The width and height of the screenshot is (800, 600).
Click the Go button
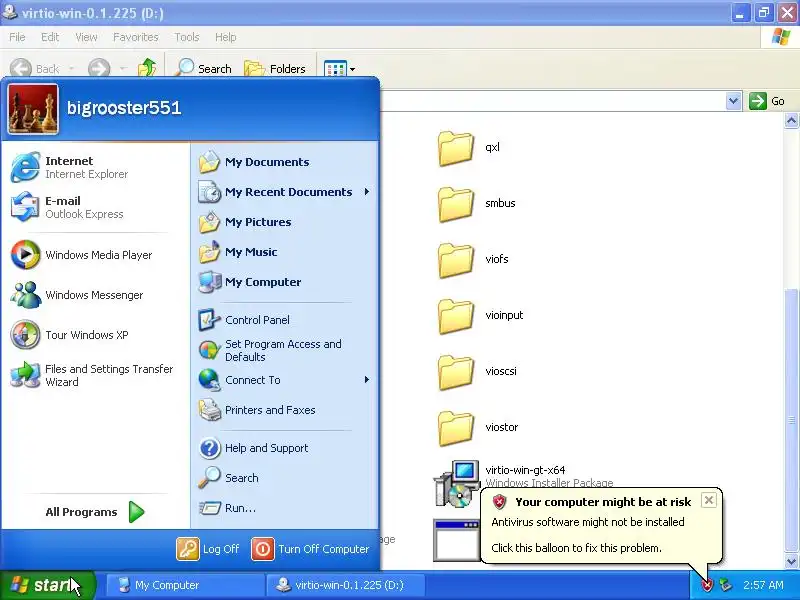[767, 101]
